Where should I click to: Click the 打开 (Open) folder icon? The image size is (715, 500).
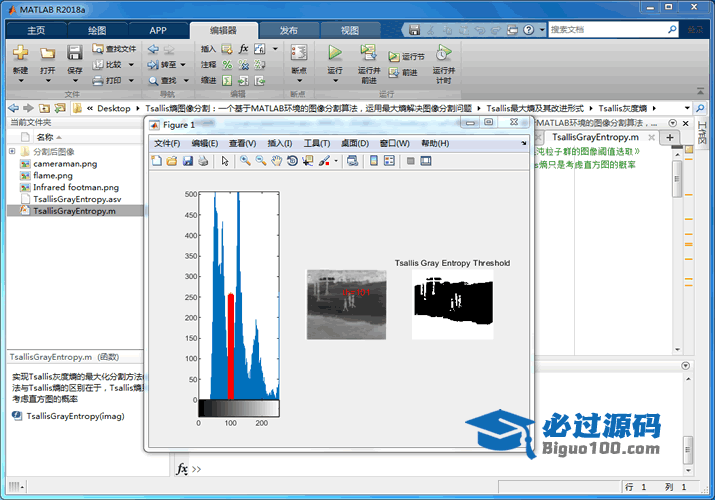pos(47,53)
